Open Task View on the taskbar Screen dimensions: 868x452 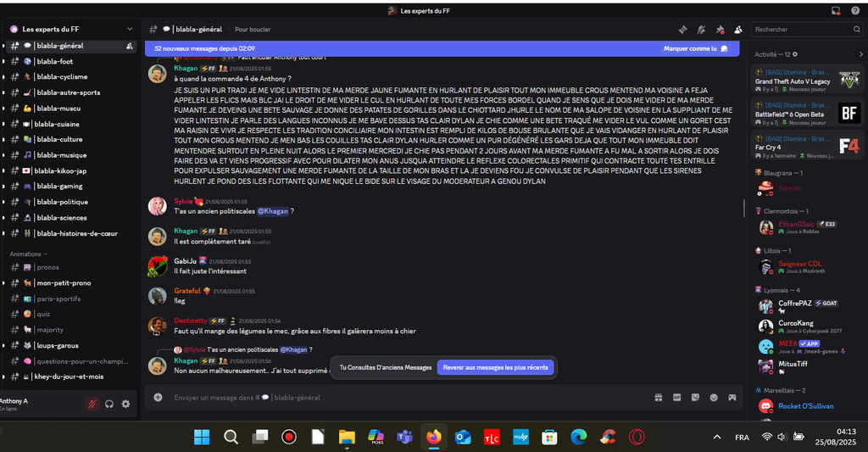[260, 437]
